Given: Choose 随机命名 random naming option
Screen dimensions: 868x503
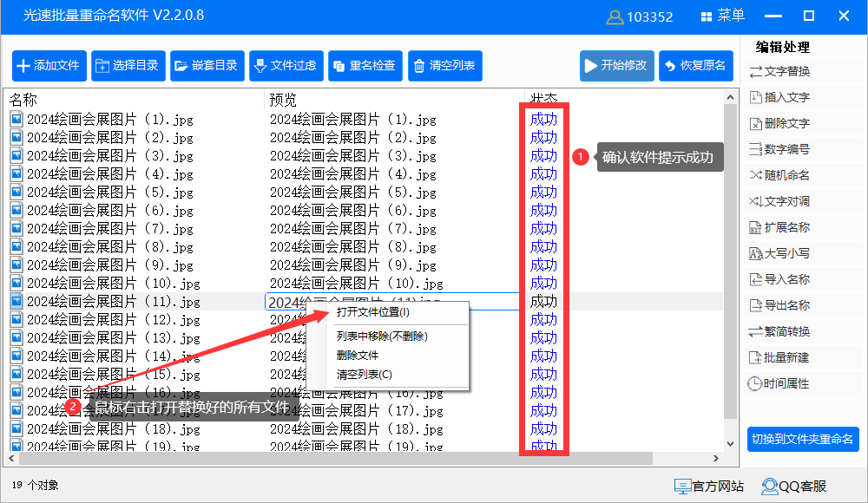Looking at the screenshot, I should [x=780, y=175].
